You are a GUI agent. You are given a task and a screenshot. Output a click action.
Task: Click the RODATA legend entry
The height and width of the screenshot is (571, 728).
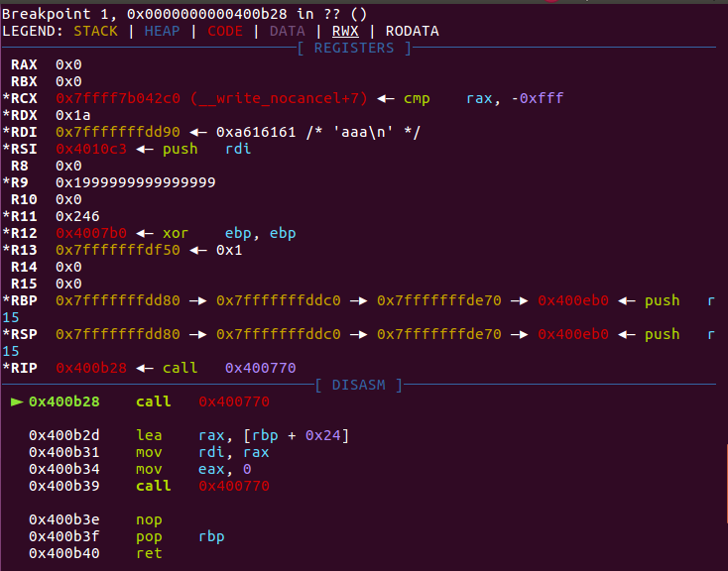coord(412,31)
